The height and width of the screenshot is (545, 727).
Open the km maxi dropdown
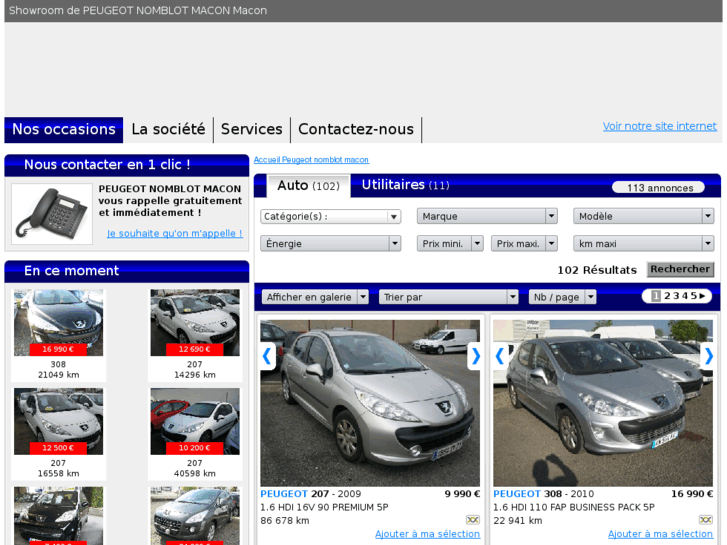tap(644, 244)
